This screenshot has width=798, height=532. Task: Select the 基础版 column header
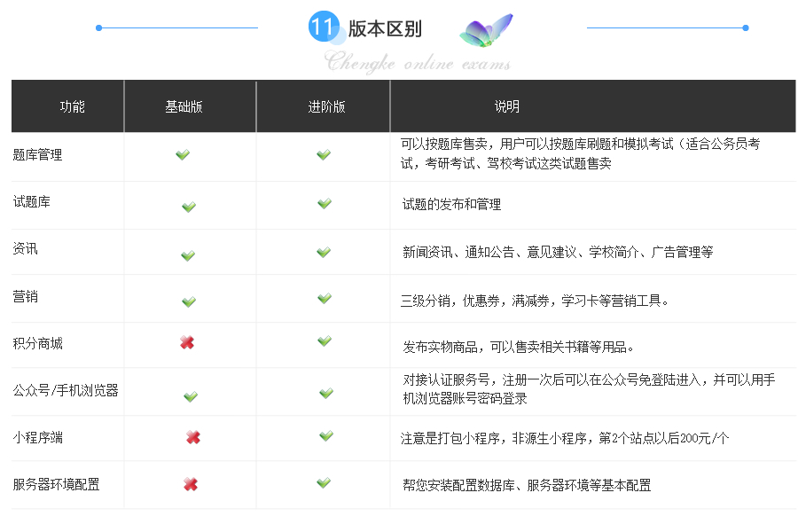tap(184, 106)
